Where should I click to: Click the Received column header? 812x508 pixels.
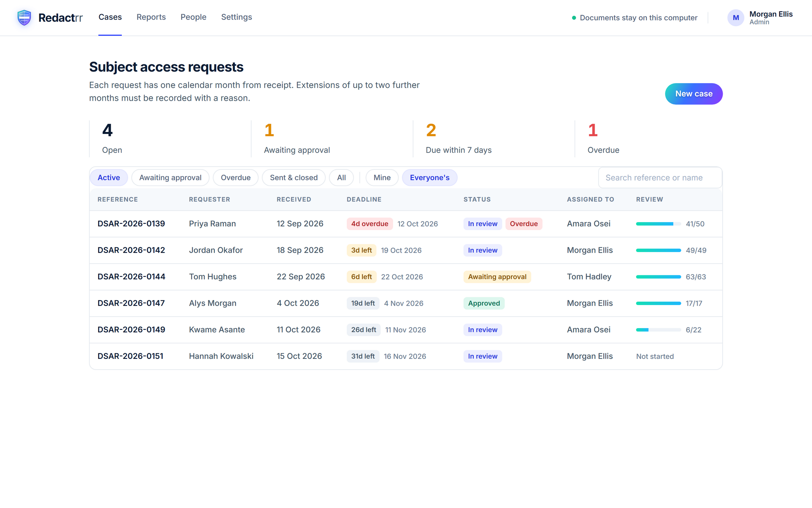[x=294, y=199]
